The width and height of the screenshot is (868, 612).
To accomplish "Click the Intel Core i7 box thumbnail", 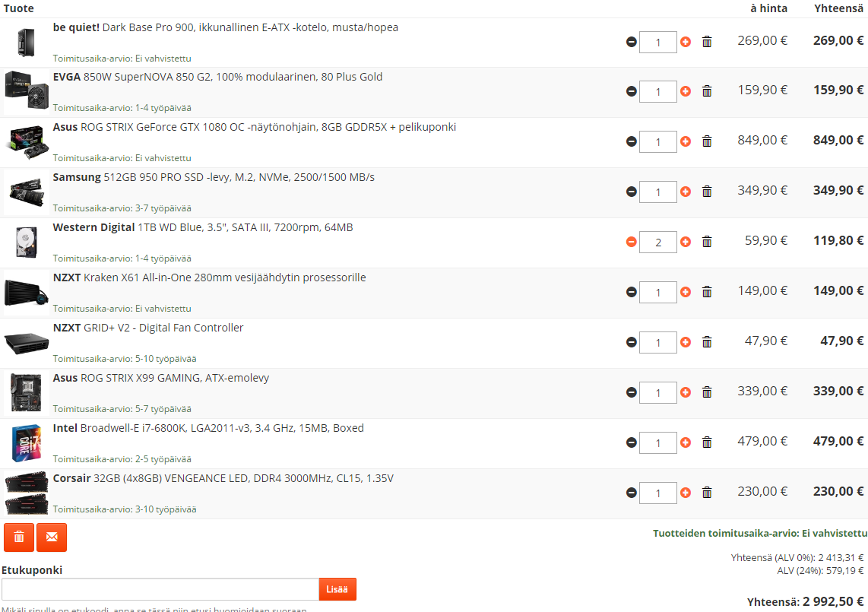I will click(27, 442).
